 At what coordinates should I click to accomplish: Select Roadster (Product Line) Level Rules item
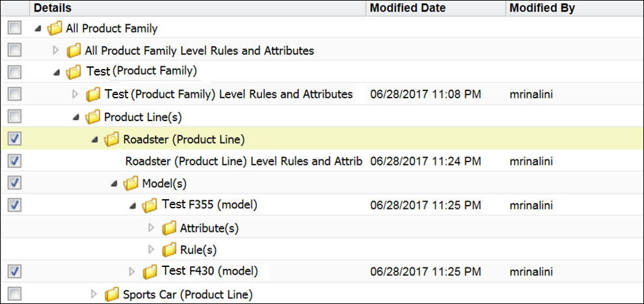[243, 161]
